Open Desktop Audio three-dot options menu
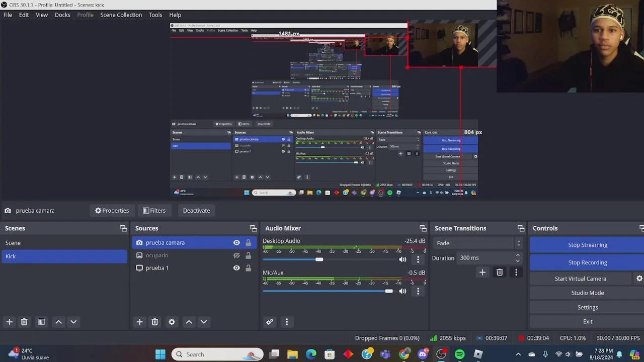The height and width of the screenshot is (362, 644). pyautogui.click(x=418, y=259)
